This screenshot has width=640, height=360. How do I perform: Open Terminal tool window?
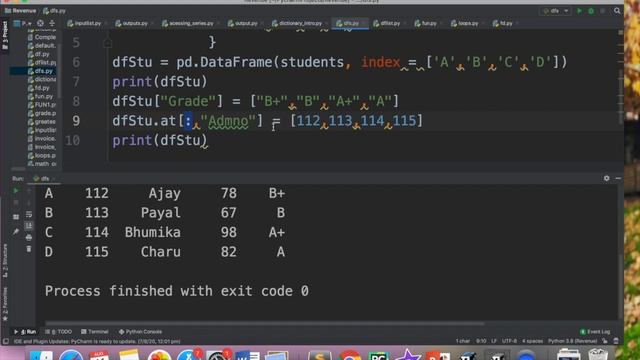click(x=95, y=332)
